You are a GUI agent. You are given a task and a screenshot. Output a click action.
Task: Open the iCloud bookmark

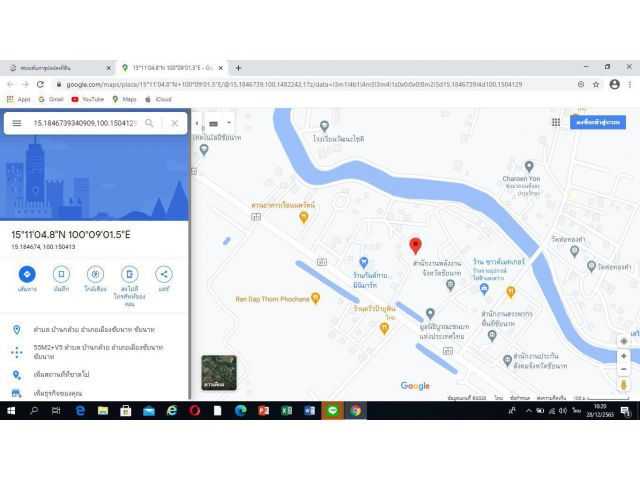(158, 99)
